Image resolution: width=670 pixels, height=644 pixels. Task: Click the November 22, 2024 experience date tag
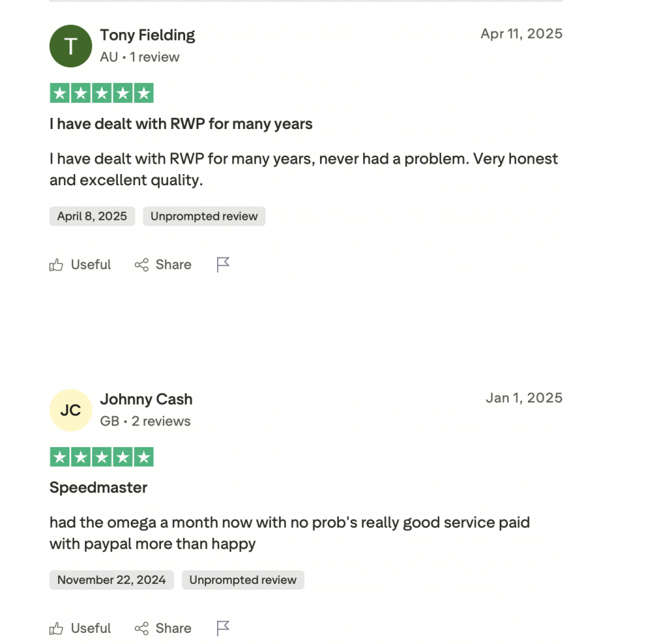click(x=111, y=580)
